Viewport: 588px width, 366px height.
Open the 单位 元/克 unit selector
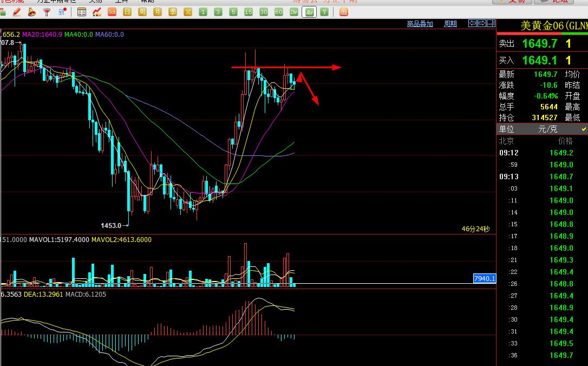click(543, 129)
